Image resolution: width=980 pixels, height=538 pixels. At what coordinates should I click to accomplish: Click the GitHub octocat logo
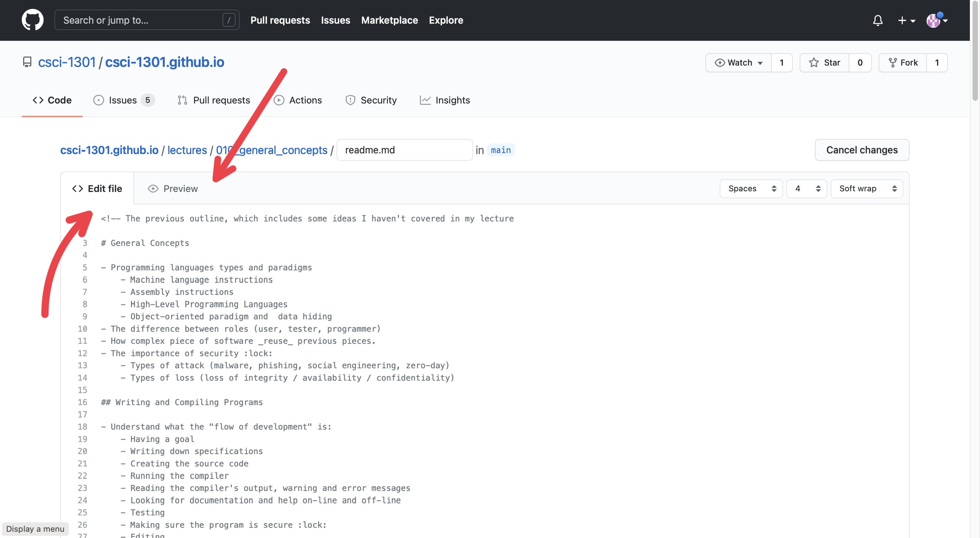(32, 20)
